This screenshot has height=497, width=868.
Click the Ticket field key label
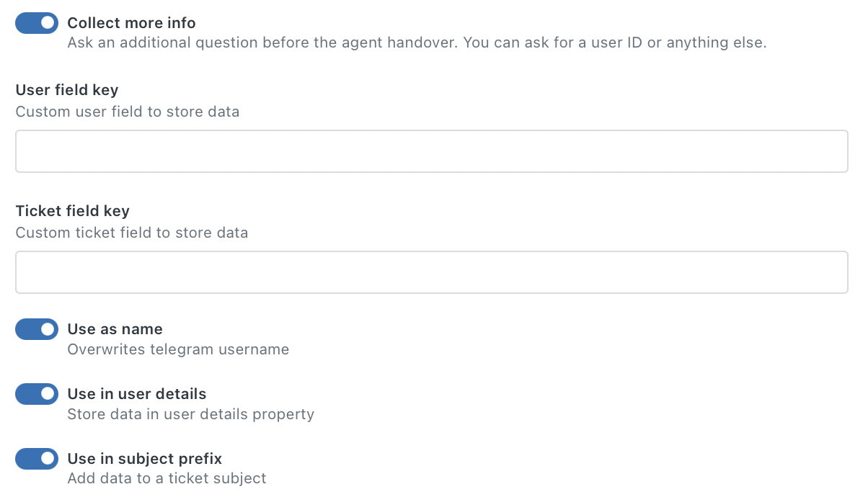(x=73, y=210)
